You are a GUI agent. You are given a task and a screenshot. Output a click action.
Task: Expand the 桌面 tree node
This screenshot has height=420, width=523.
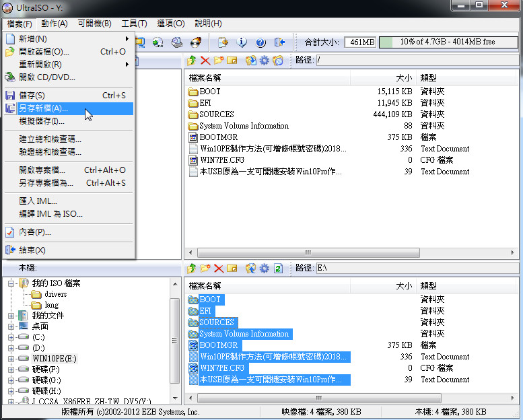pyautogui.click(x=11, y=326)
